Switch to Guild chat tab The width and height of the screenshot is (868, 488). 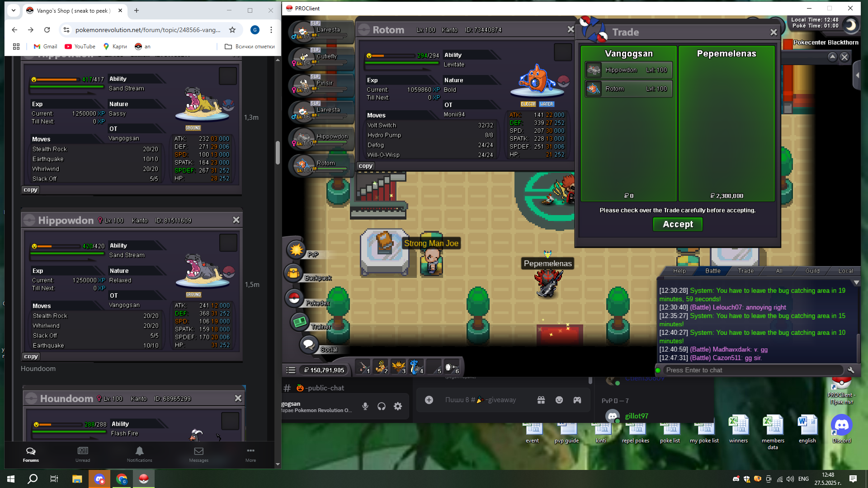click(812, 271)
